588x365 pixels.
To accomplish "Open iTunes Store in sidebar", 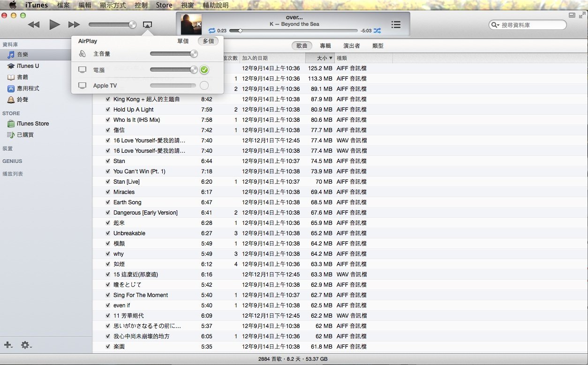I will point(32,124).
